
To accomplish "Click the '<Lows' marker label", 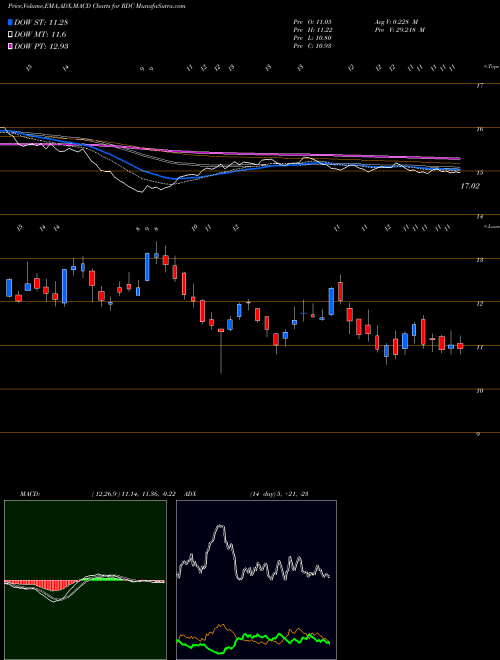I will tap(491, 227).
